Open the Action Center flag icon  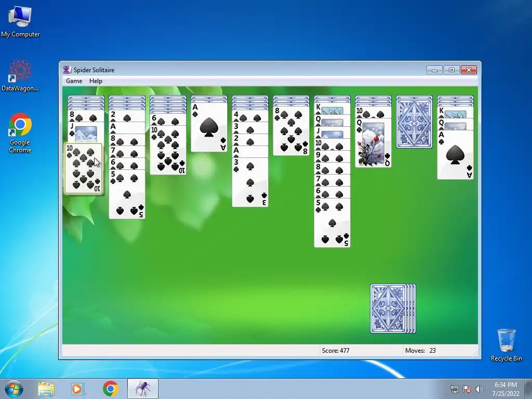pyautogui.click(x=467, y=389)
